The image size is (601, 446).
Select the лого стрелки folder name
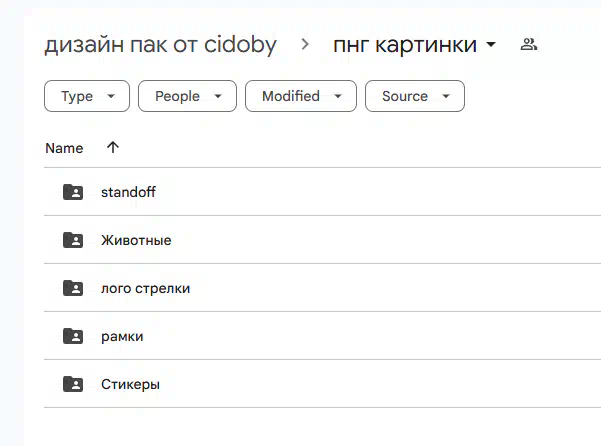click(145, 289)
